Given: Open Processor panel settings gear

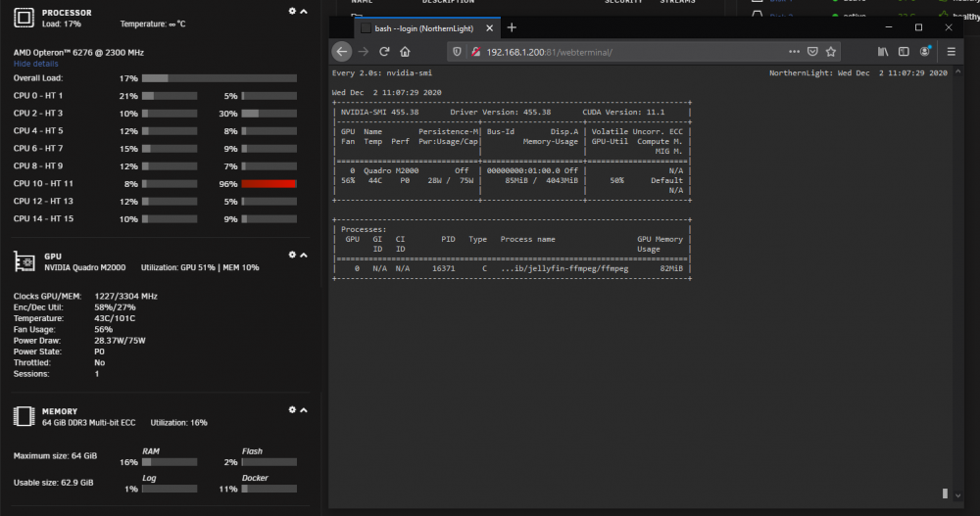Looking at the screenshot, I should click(292, 11).
